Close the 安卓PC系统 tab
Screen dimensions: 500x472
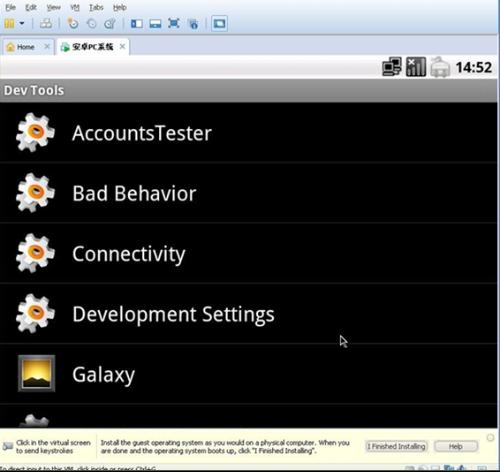tap(122, 46)
